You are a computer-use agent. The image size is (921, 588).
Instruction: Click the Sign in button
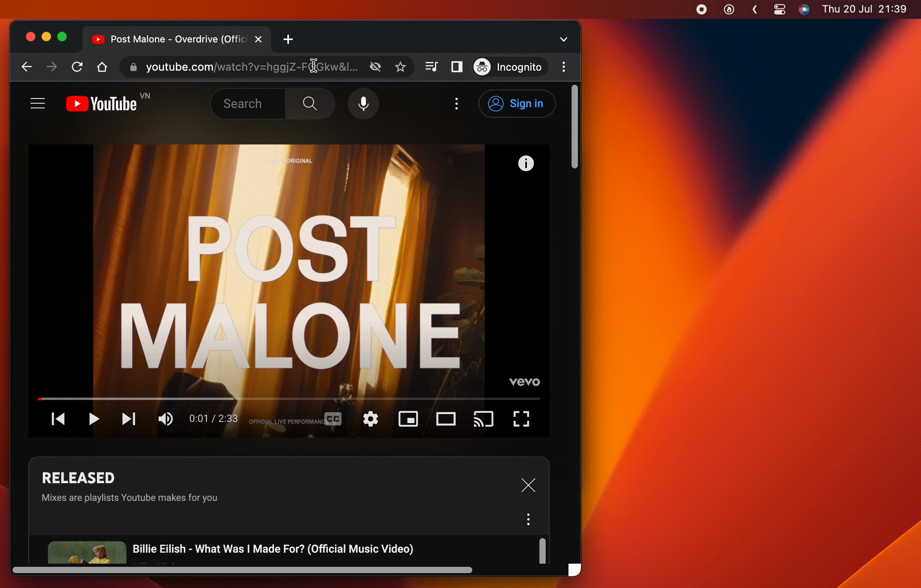[517, 104]
